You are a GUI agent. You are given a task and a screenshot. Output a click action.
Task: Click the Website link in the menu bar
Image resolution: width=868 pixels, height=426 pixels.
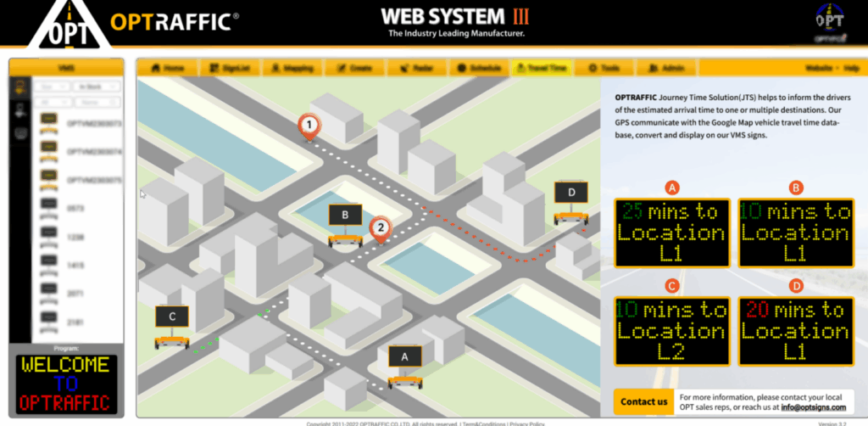[x=819, y=68]
